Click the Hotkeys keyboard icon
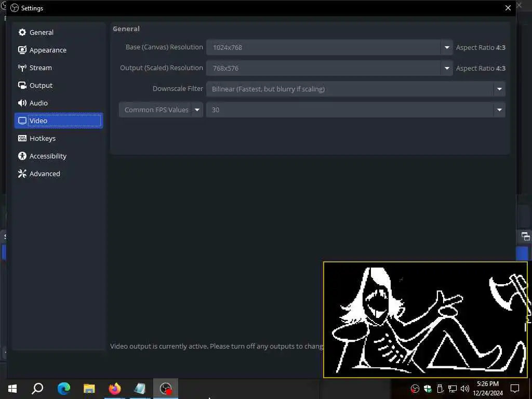Viewport: 532px width, 399px height. 22,138
